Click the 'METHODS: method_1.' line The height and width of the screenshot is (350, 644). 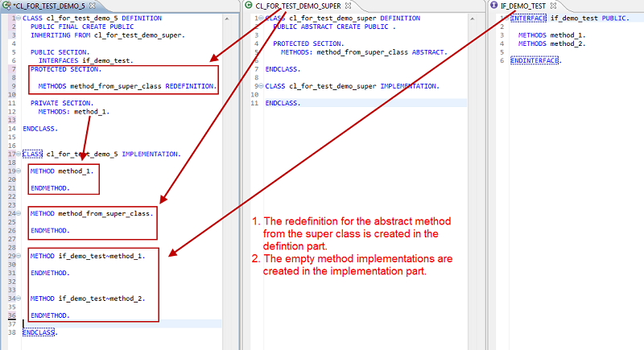pyautogui.click(x=74, y=112)
